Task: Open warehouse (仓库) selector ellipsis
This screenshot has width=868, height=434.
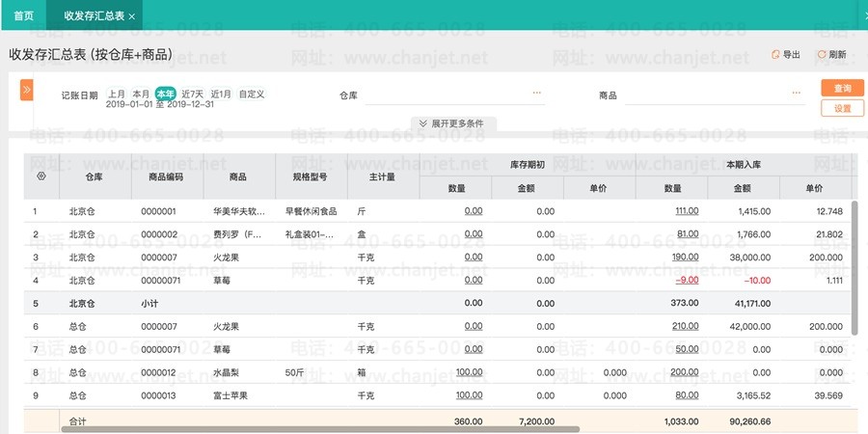Action: pos(536,93)
